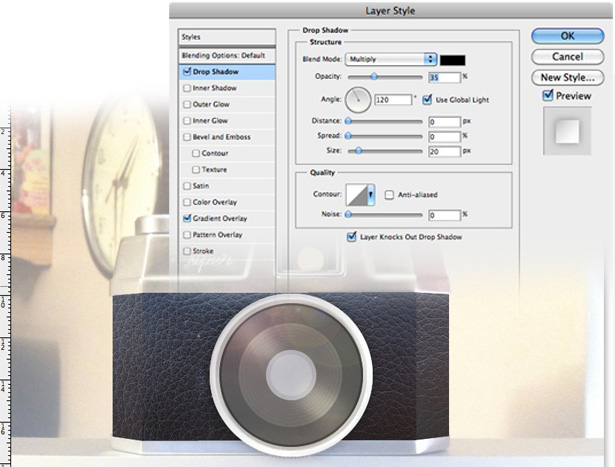Click the Size value field
615x467 pixels.
tap(444, 152)
